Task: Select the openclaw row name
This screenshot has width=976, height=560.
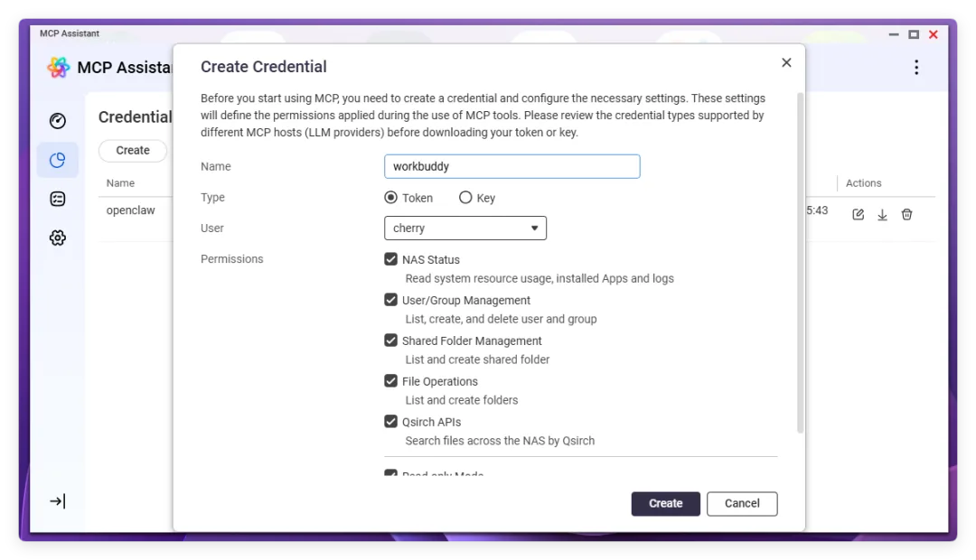Action: 131,210
